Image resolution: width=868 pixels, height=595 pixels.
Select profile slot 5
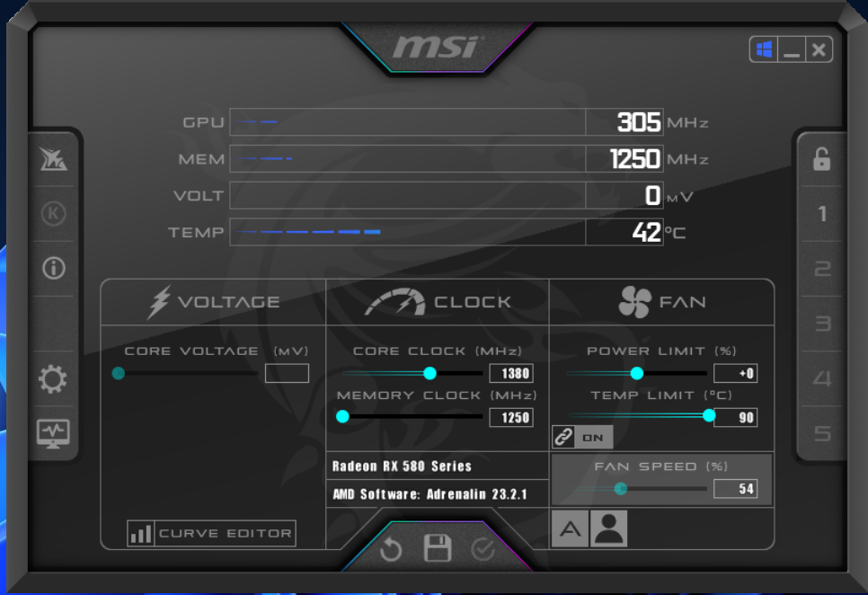coord(822,433)
